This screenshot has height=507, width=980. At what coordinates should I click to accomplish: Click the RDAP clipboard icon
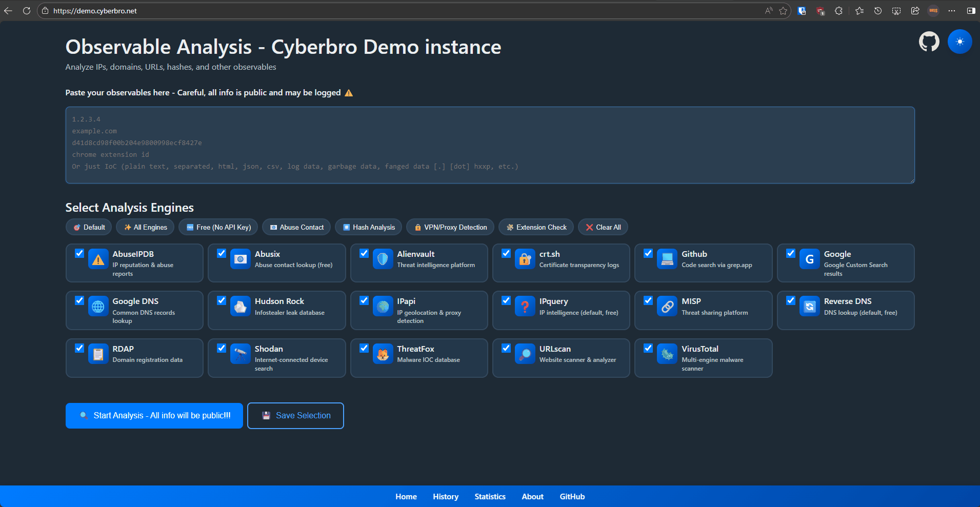click(x=98, y=354)
